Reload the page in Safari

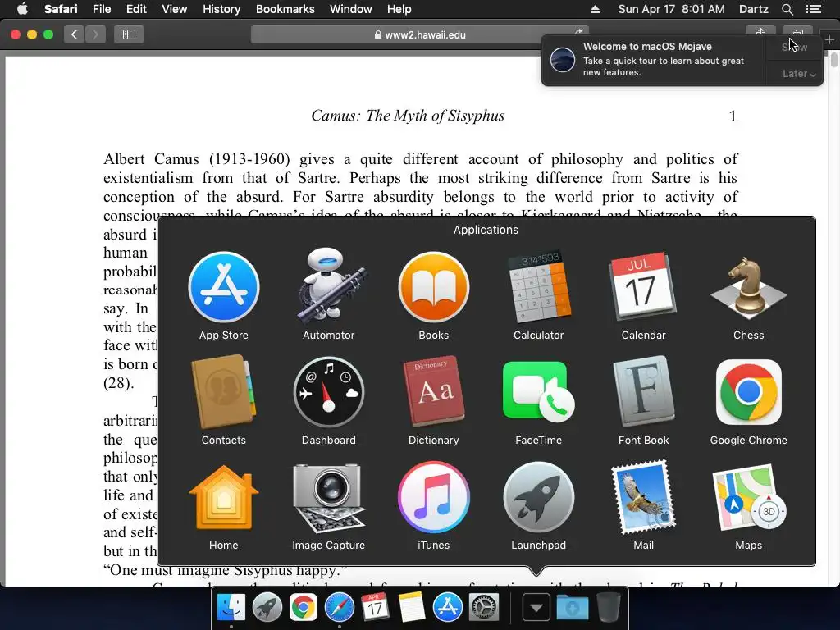(578, 32)
